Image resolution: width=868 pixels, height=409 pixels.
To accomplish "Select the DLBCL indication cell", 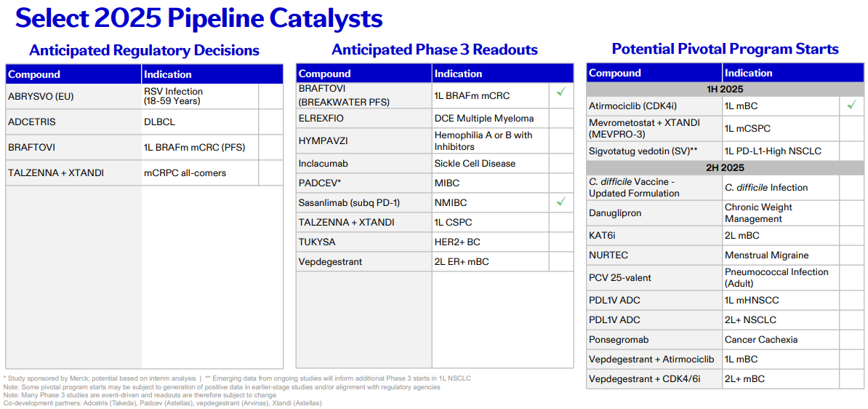I will (x=200, y=121).
